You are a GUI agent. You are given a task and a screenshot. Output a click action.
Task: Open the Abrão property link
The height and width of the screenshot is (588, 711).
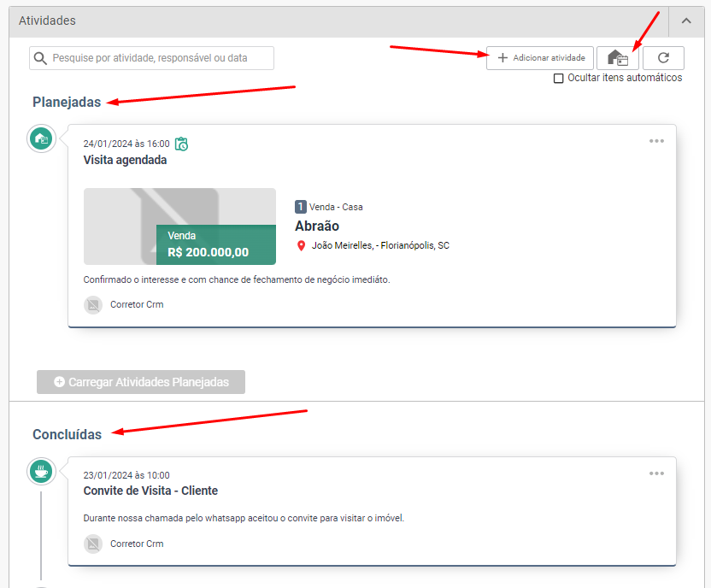click(x=317, y=226)
